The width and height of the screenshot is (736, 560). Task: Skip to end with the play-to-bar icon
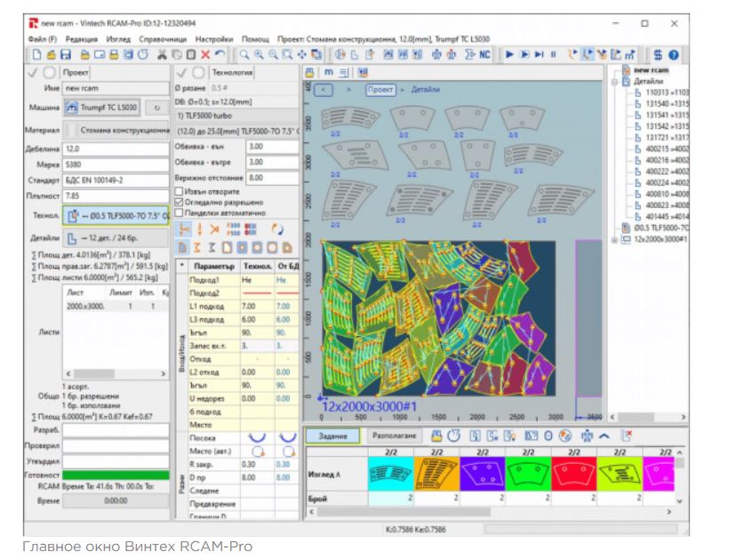click(x=540, y=55)
